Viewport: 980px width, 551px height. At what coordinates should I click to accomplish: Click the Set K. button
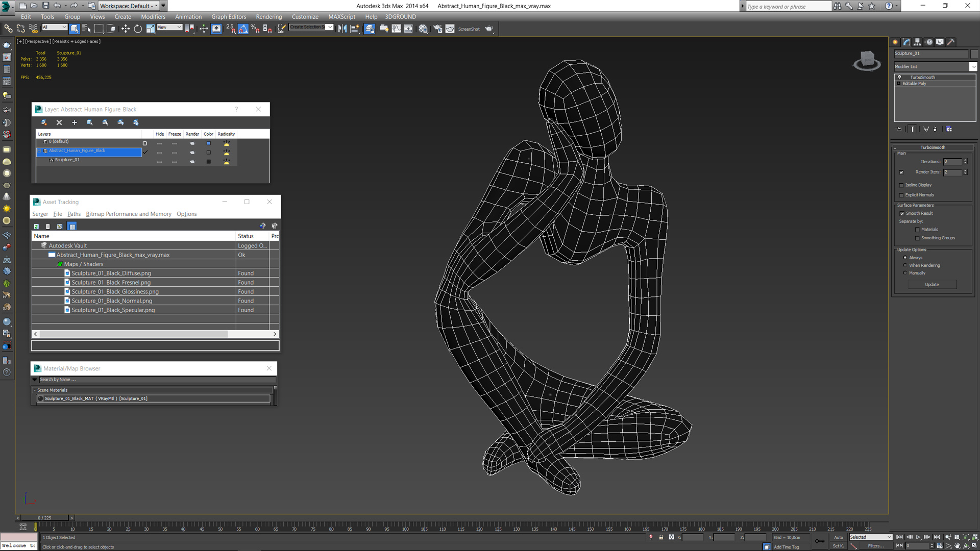click(838, 546)
